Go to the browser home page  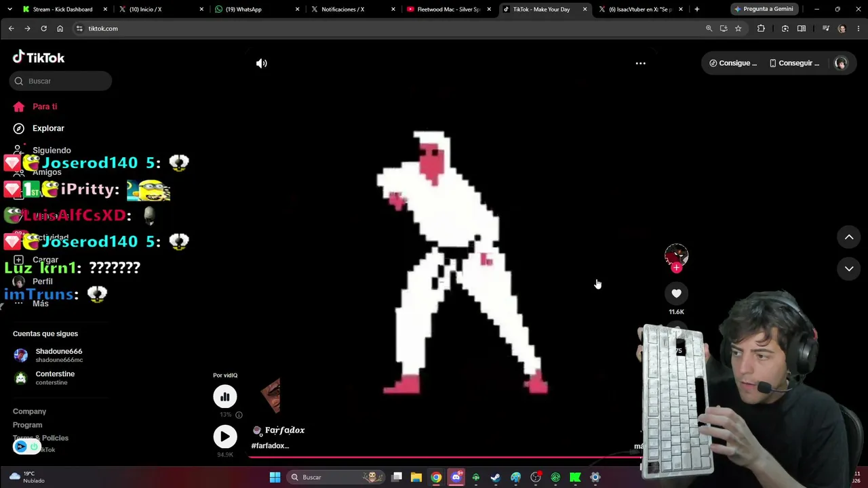pos(60,28)
